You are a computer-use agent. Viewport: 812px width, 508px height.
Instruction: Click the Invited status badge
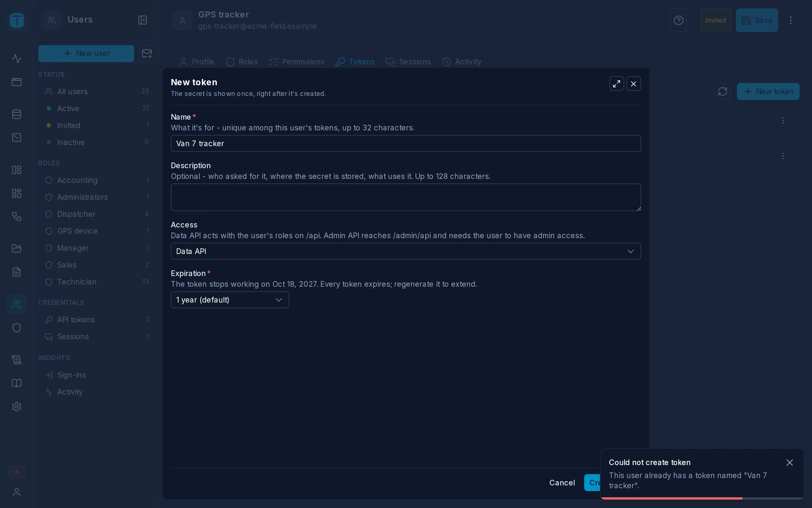(x=715, y=20)
